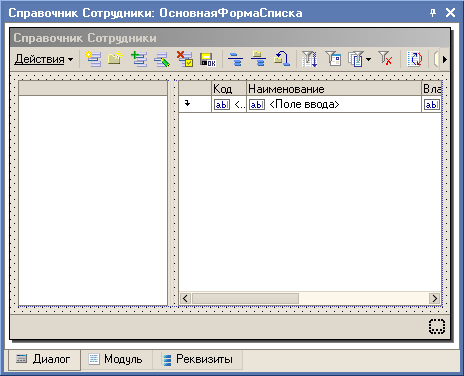Click the left scroll arrow of table
464x376 pixels.
(x=186, y=298)
